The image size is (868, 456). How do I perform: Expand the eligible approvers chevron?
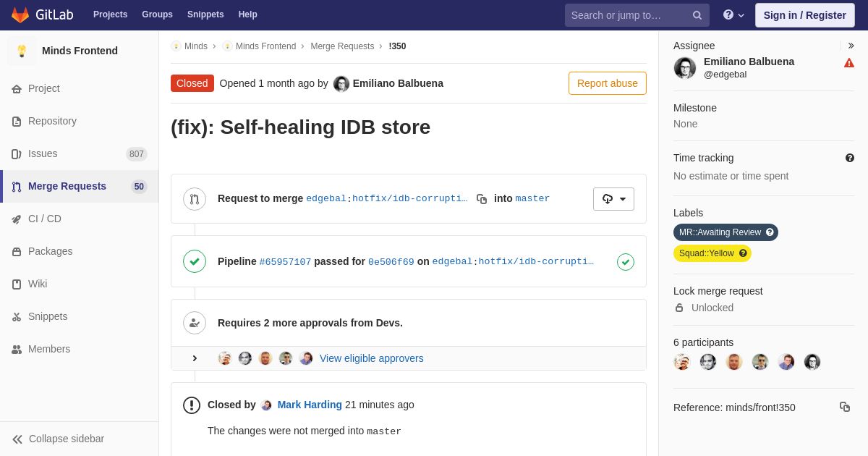pos(195,358)
